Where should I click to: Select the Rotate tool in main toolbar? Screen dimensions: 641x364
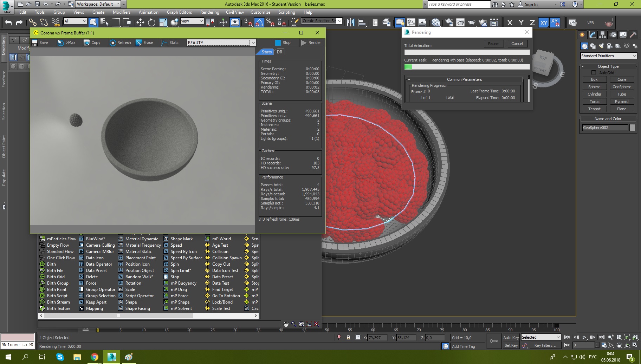pos(151,22)
